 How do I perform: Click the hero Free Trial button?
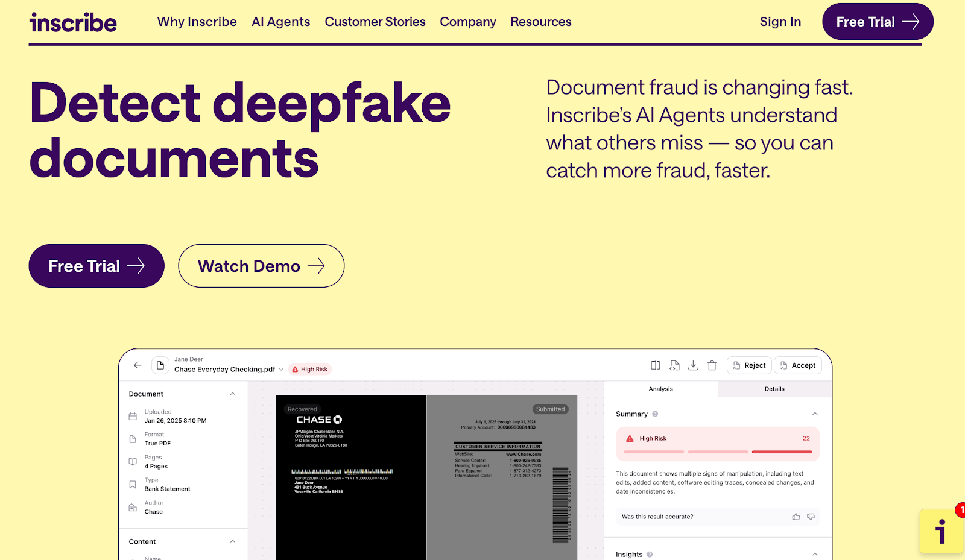[96, 266]
